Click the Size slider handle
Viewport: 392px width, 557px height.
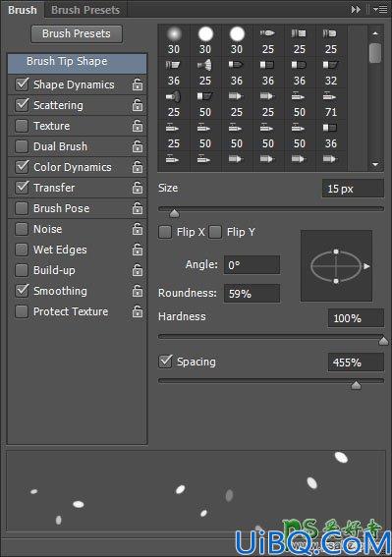pos(174,213)
